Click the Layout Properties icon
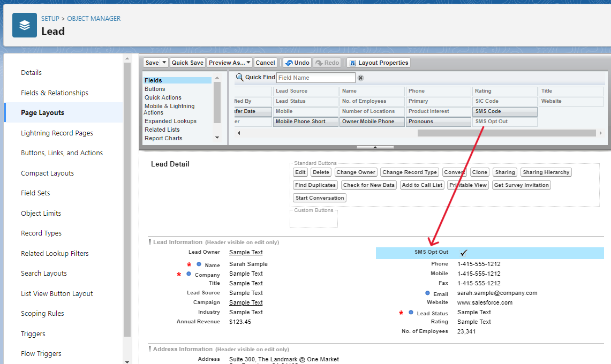This screenshot has height=364, width=611. (352, 63)
